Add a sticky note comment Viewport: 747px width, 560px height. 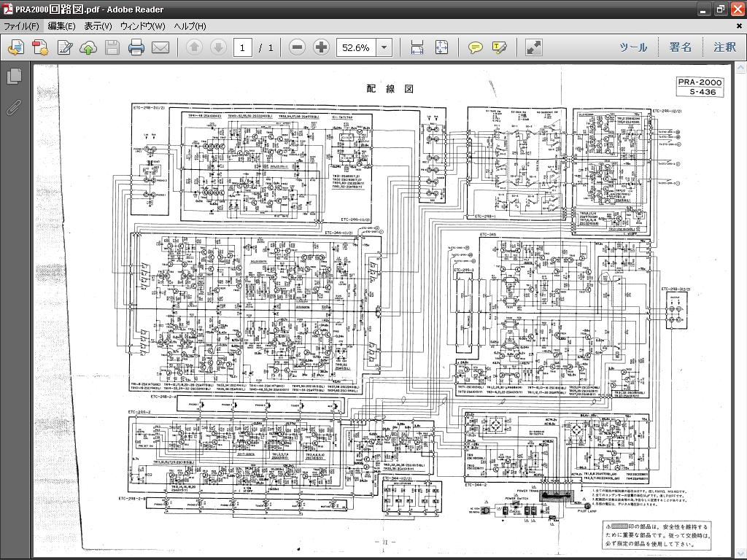point(475,47)
